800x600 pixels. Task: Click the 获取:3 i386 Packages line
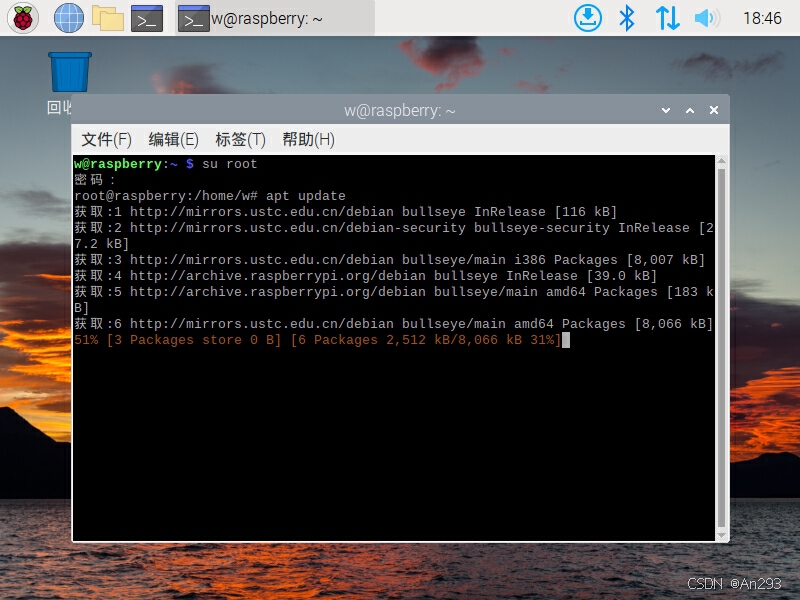(389, 260)
